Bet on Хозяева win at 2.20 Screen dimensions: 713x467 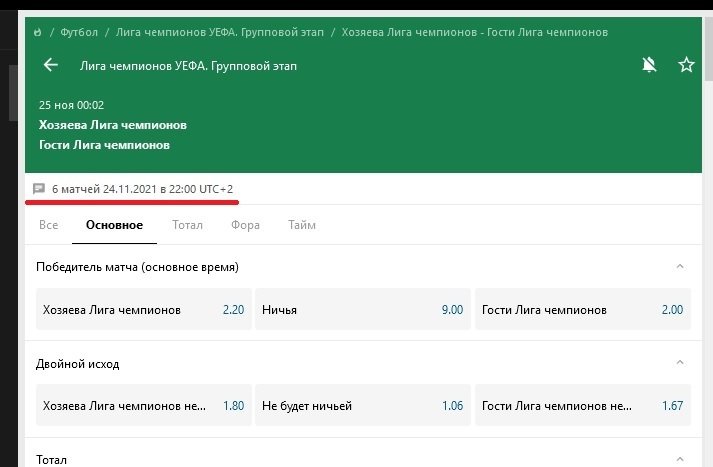(143, 310)
